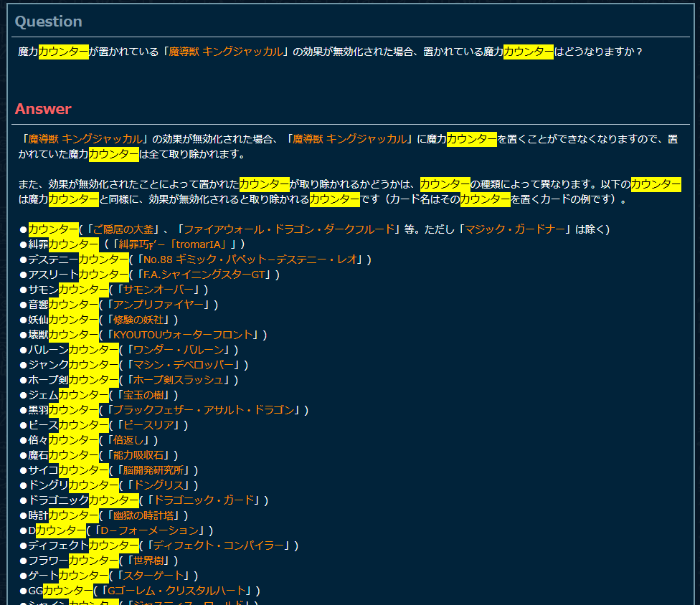The width and height of the screenshot is (700, 605).
Task: Open 宝玉の樹 card link
Action: pyautogui.click(x=143, y=395)
